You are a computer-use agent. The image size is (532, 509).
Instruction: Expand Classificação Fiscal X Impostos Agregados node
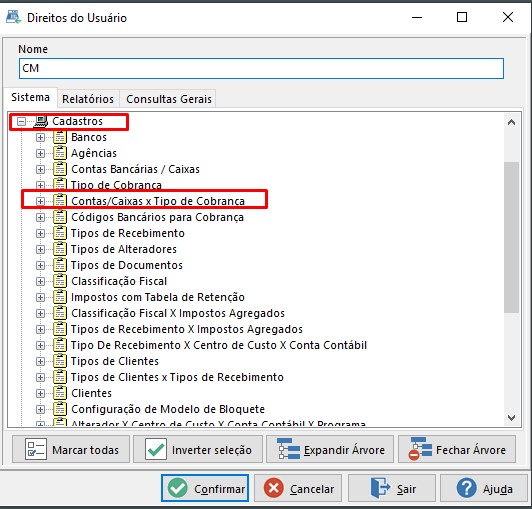pos(40,313)
